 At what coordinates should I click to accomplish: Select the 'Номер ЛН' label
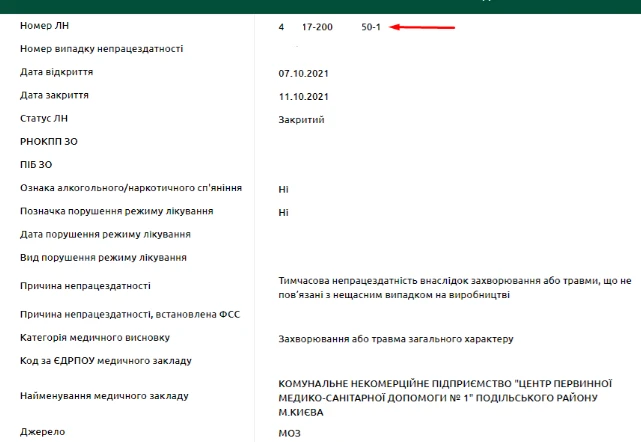pos(44,26)
